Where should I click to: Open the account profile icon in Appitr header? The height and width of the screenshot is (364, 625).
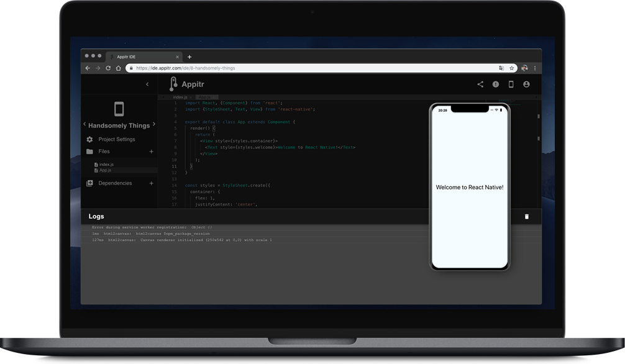point(527,84)
